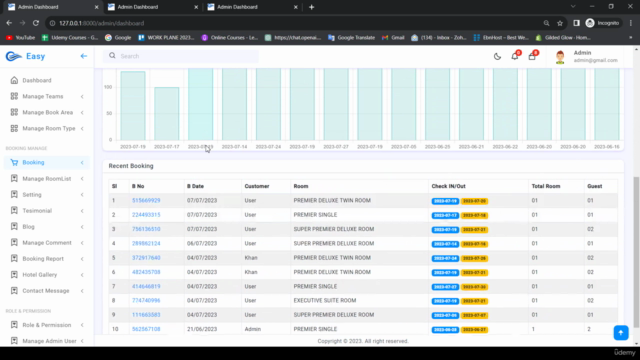640x360 pixels.
Task: Open browser side panel icon
Action: coord(576,23)
